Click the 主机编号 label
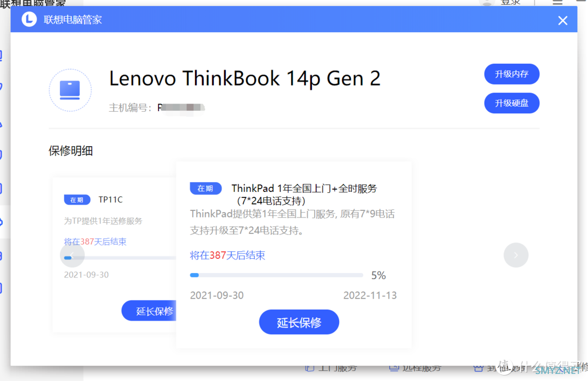Image resolution: width=588 pixels, height=381 pixels. click(130, 108)
